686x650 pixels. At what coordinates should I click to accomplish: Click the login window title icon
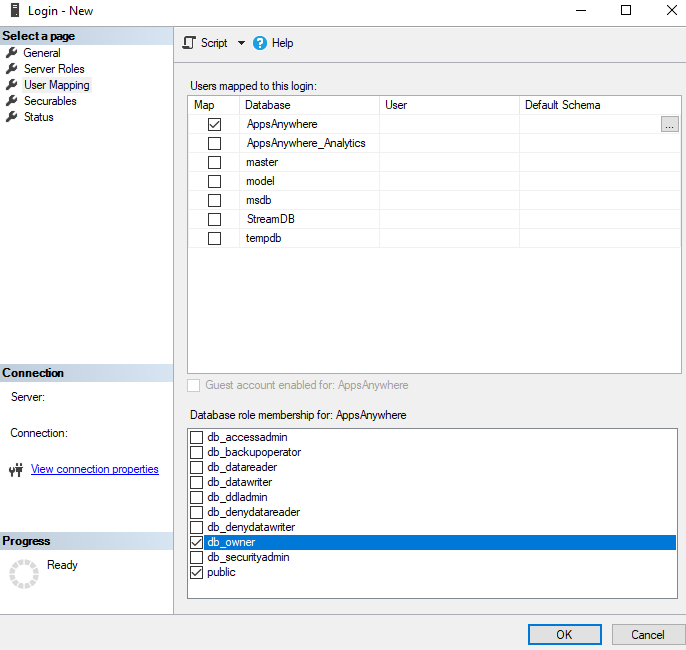pos(13,11)
